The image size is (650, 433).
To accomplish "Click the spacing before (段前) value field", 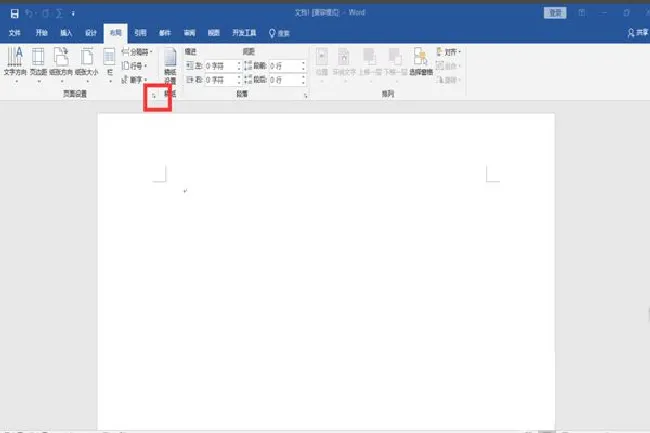I will [285, 66].
